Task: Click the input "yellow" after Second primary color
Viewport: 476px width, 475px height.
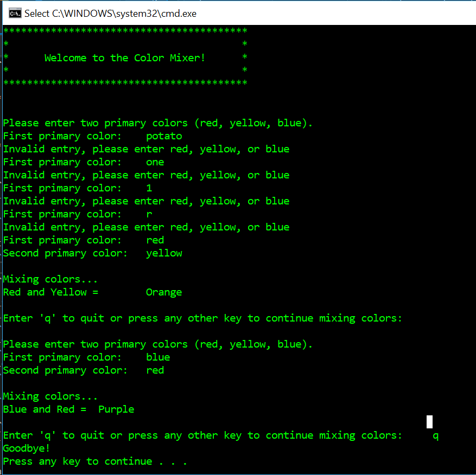Action: (164, 253)
